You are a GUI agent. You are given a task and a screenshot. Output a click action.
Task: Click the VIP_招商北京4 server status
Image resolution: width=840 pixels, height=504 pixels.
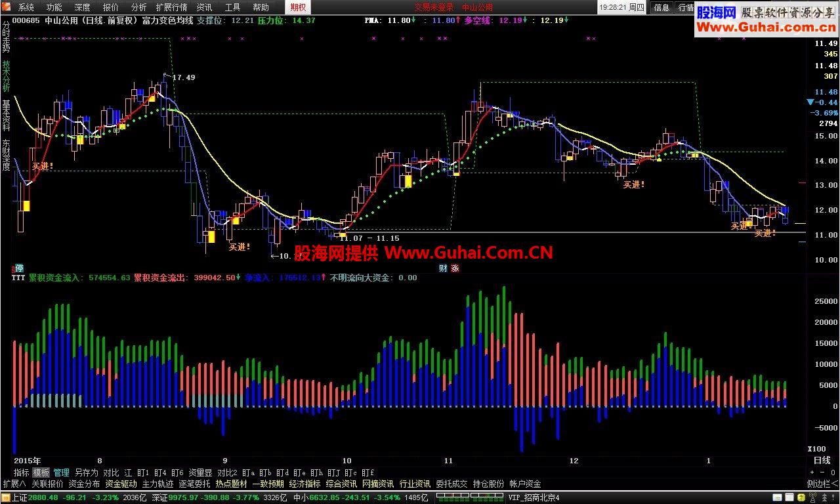534,497
